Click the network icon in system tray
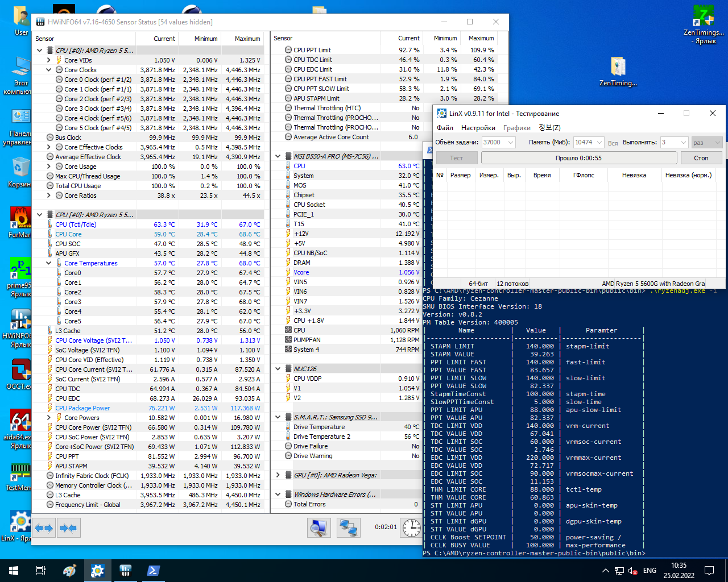 (619, 571)
